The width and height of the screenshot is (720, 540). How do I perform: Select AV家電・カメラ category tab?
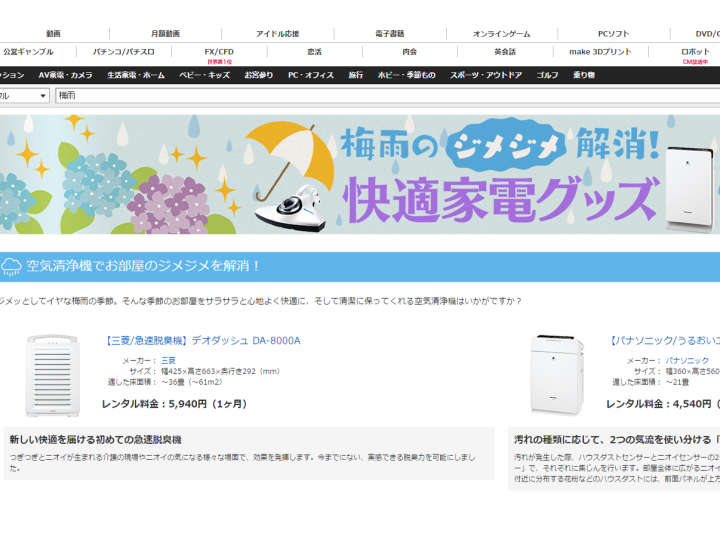click(x=66, y=75)
